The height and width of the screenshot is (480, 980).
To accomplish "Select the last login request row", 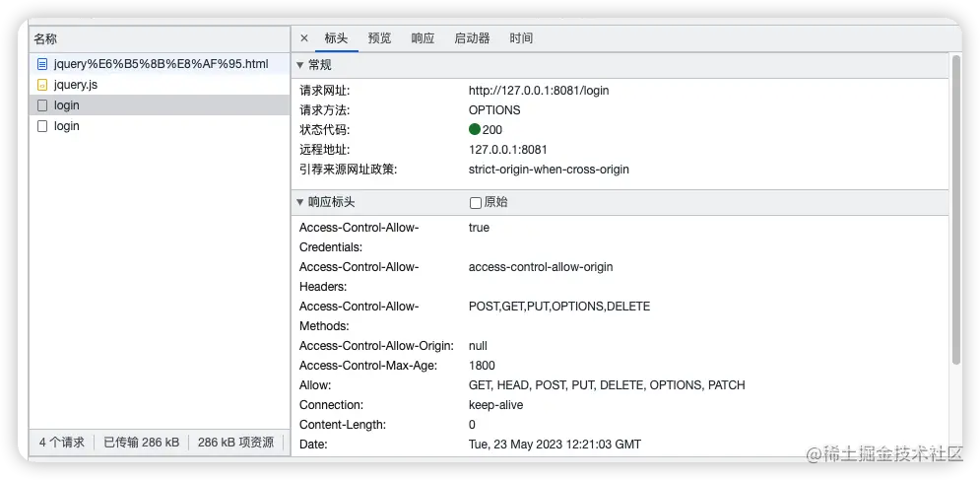I will pyautogui.click(x=160, y=126).
